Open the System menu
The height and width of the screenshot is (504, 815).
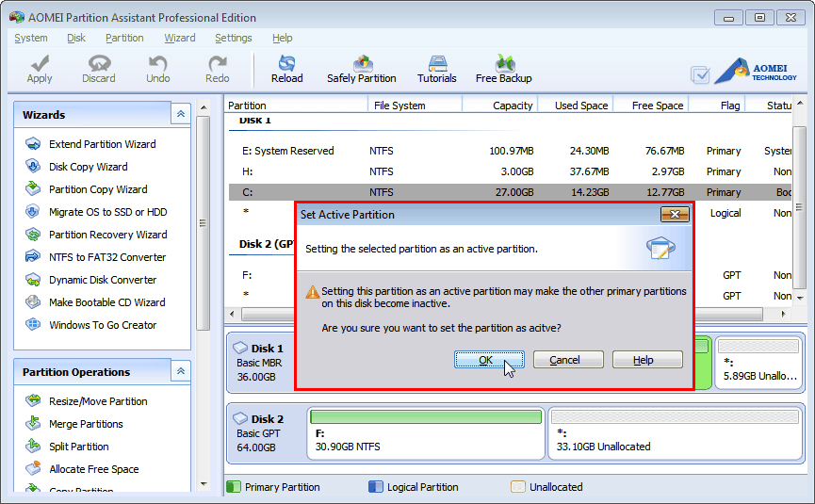tap(31, 38)
